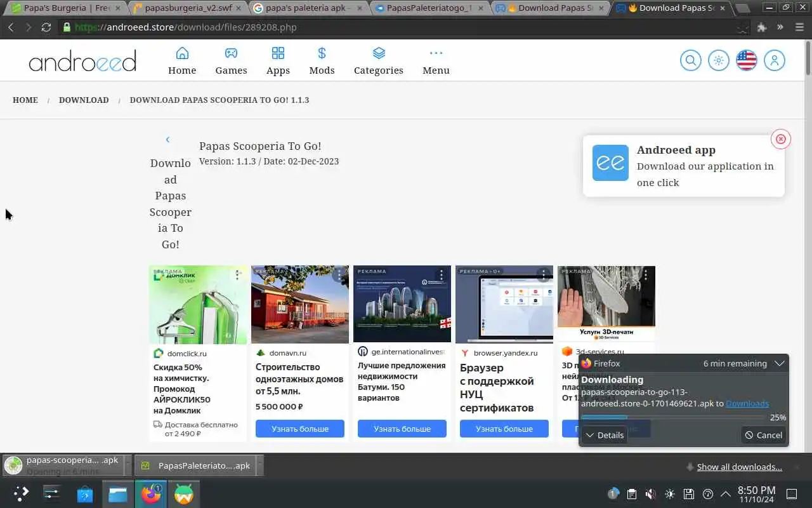Show all downloads link

(x=739, y=467)
